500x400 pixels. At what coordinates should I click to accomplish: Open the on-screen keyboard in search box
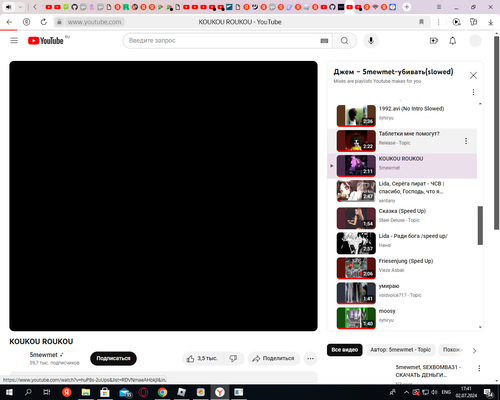324,41
